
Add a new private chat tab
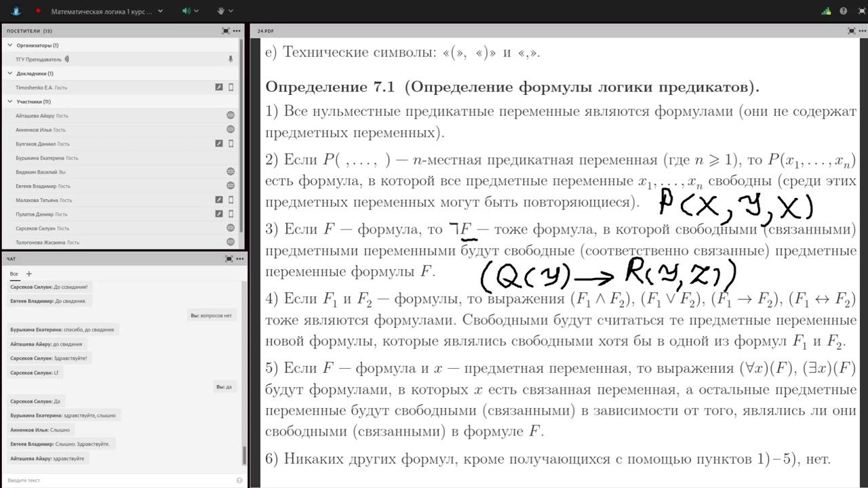tap(29, 274)
